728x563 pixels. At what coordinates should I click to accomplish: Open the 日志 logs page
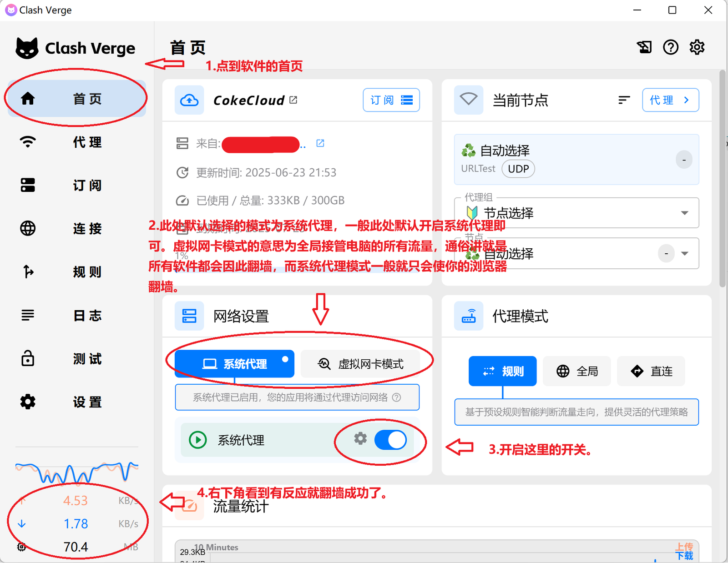click(x=77, y=315)
